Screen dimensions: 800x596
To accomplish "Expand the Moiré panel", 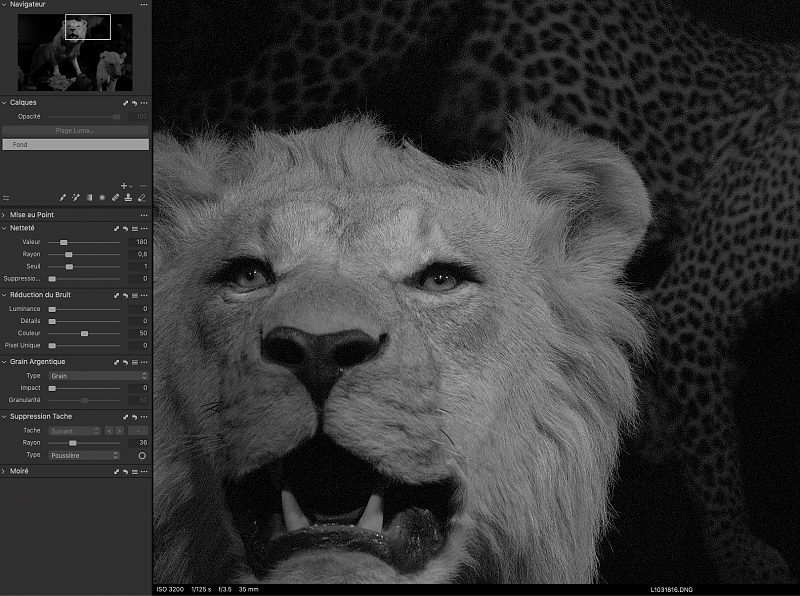I will pyautogui.click(x=4, y=470).
